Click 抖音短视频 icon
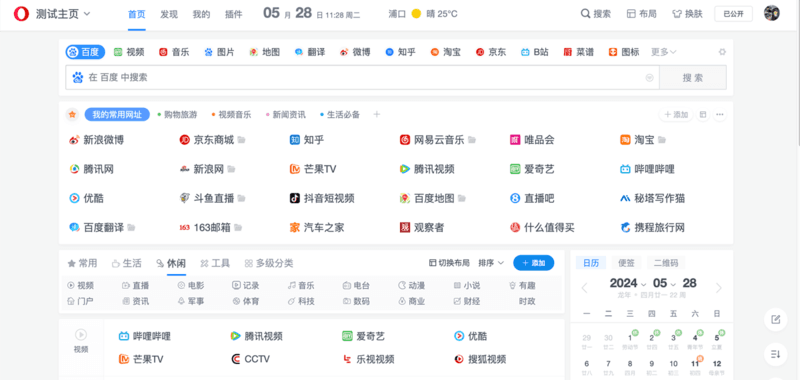 click(294, 198)
